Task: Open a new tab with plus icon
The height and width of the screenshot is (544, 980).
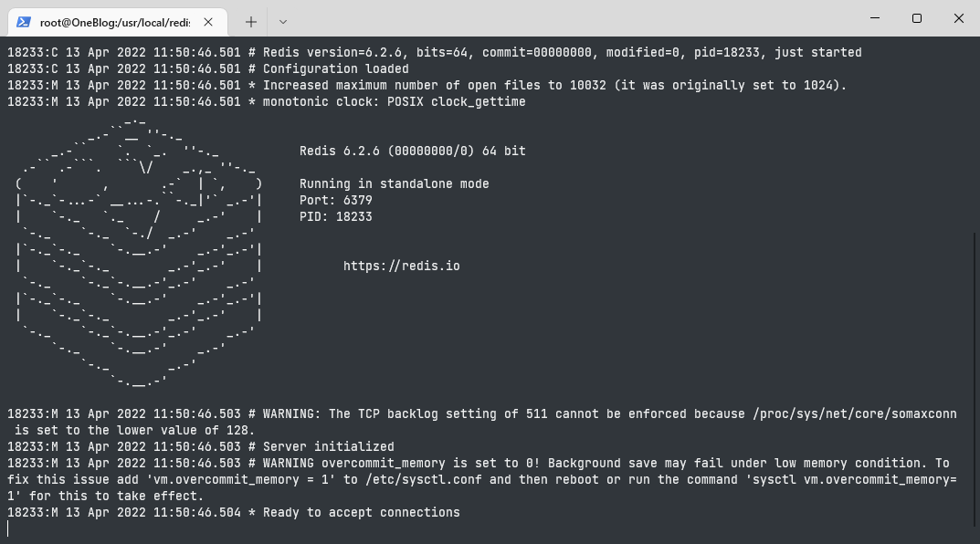Action: [x=251, y=21]
